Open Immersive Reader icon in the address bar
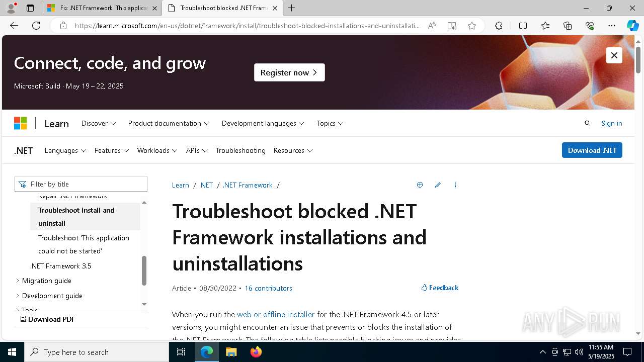 coord(452,26)
